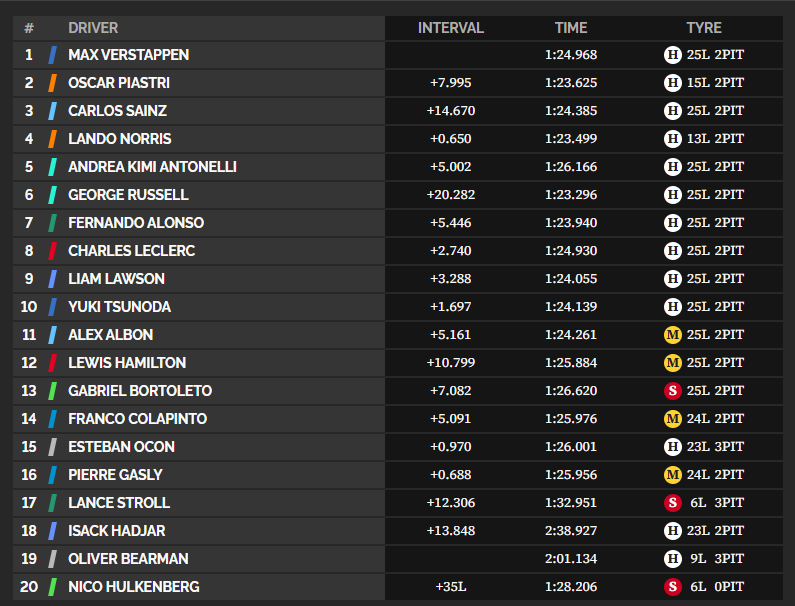Click Alex Albon's medium tyre icon

pos(673,335)
